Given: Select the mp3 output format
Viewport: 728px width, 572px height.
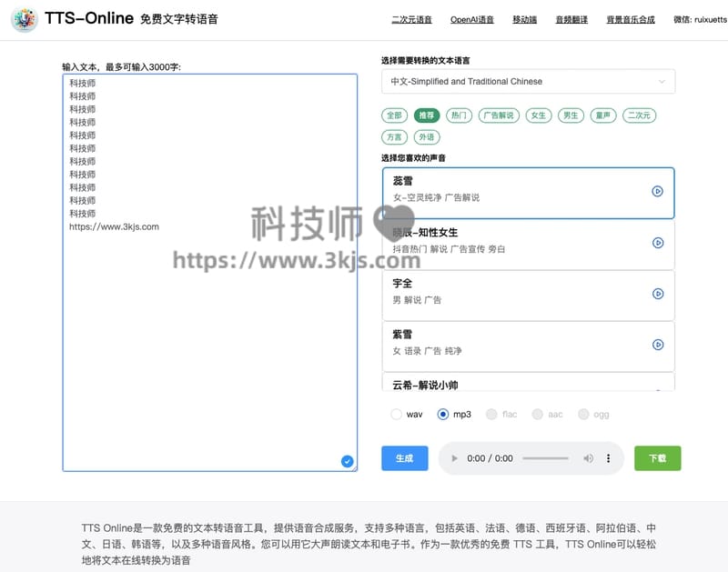Looking at the screenshot, I should (454, 414).
